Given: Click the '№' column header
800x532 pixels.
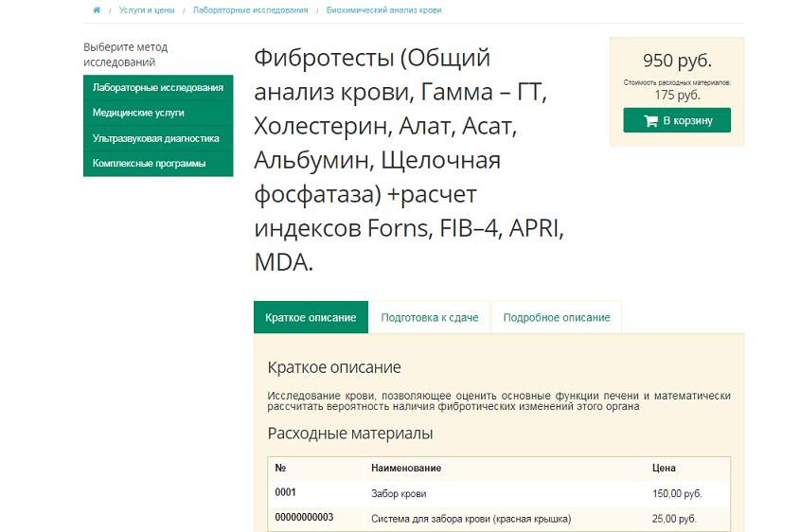Looking at the screenshot, I should tap(281, 469).
